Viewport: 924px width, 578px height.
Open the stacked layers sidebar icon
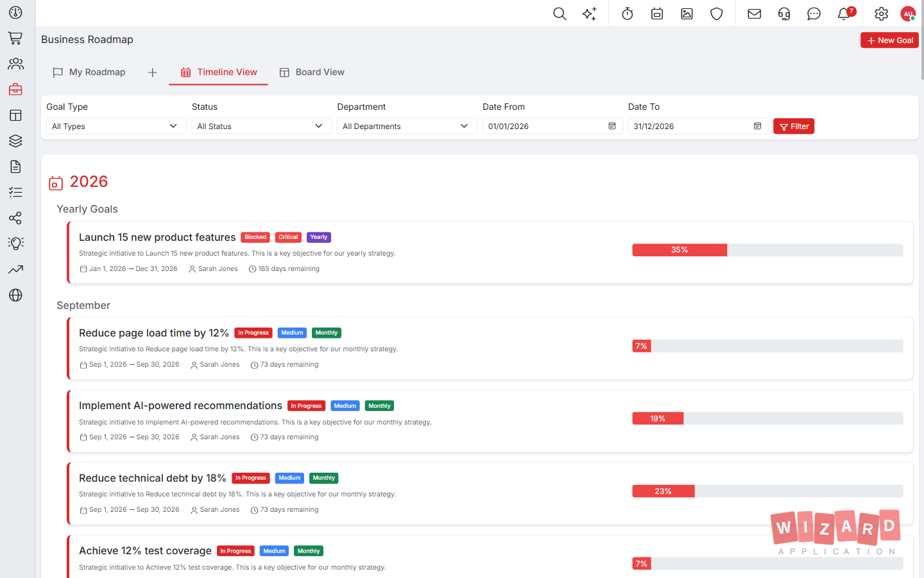(x=15, y=141)
